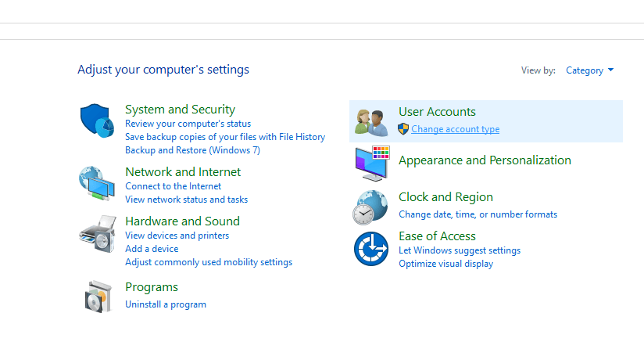Open Adjust commonly used mobility settings
Screen dimensions: 644x349
tap(208, 262)
